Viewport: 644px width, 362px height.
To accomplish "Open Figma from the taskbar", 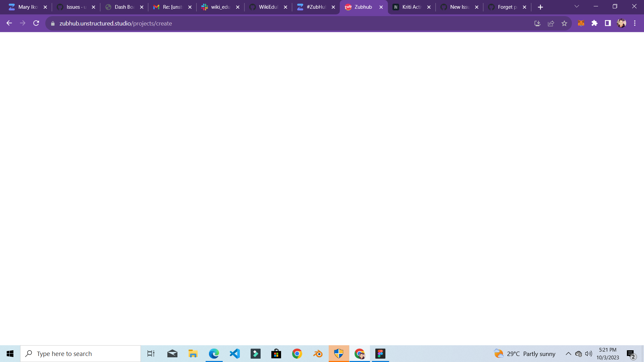I will tap(381, 353).
